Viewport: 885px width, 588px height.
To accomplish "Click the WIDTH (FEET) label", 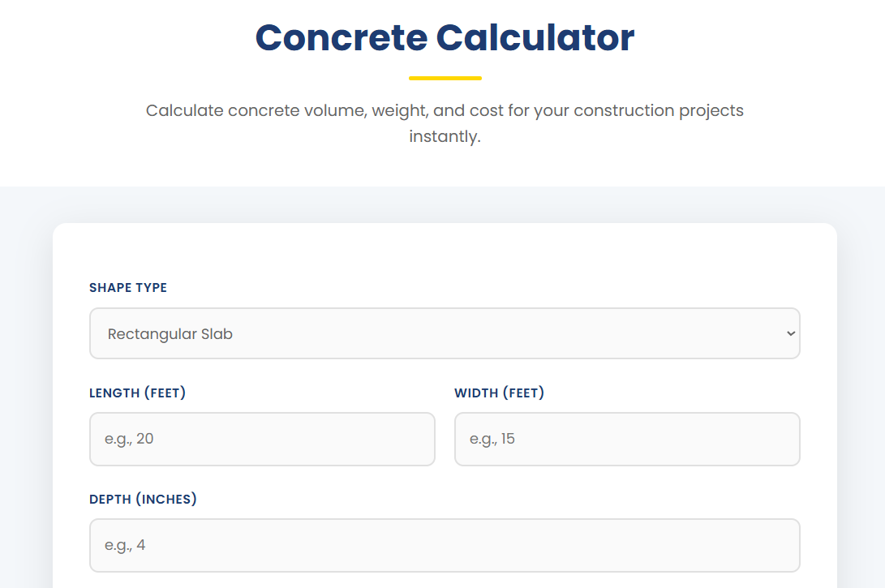I will [x=500, y=393].
